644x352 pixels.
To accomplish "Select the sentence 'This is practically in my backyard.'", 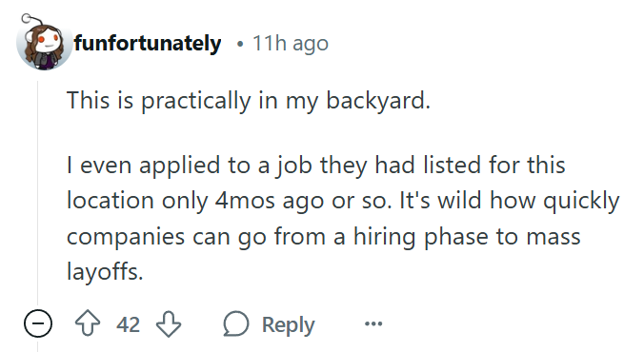I will tap(249, 100).
